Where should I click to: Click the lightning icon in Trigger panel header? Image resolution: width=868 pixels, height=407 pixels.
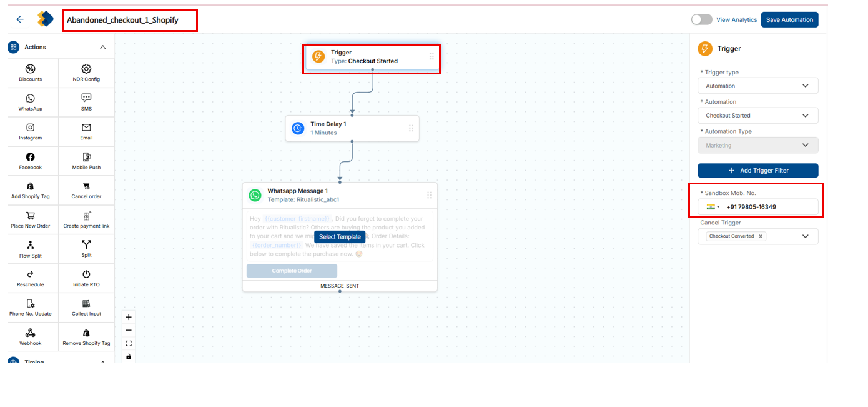coord(705,49)
